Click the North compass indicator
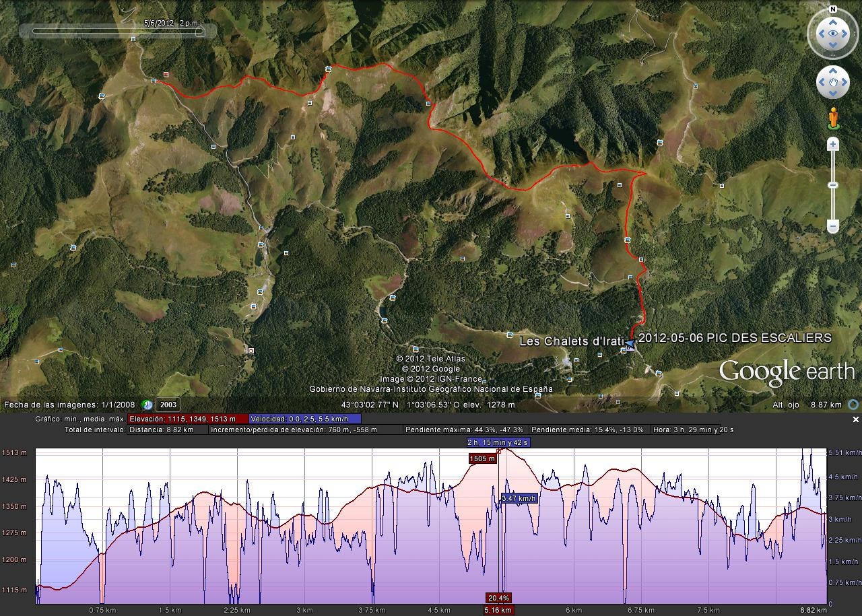Image resolution: width=862 pixels, height=616 pixels. [833, 9]
